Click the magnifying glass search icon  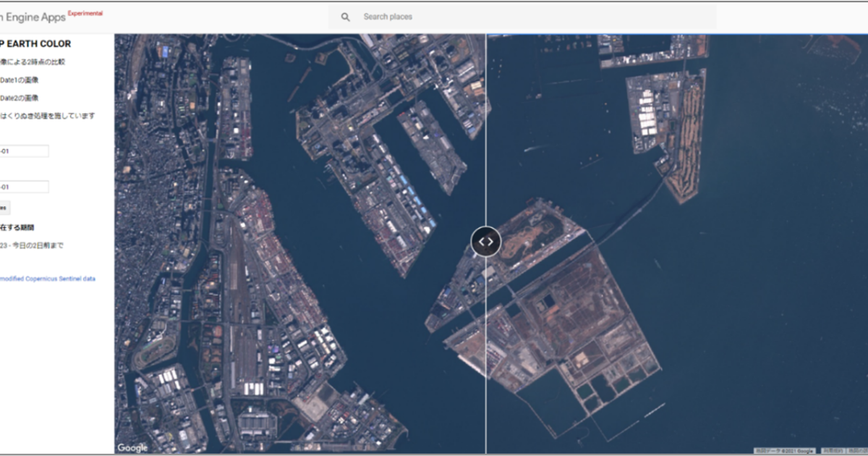click(345, 17)
